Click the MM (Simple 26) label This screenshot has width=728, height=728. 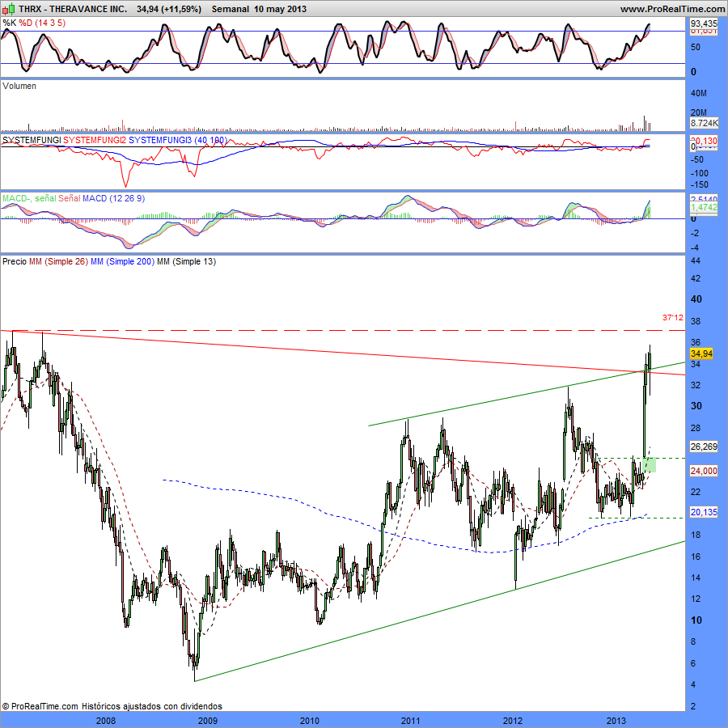coord(58,261)
